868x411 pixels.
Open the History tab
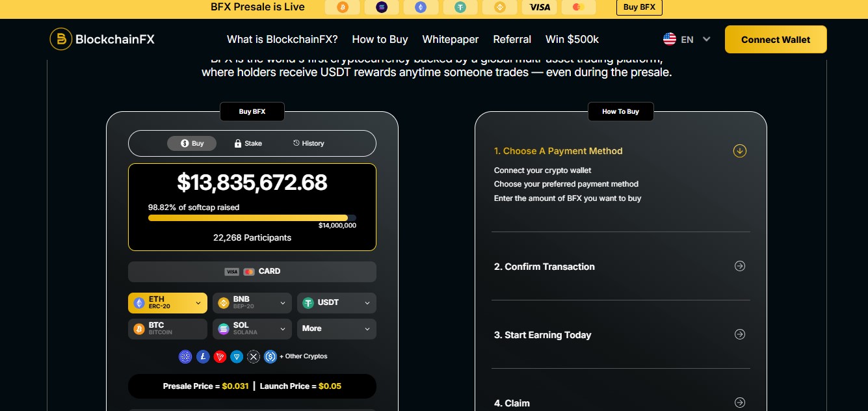click(x=308, y=143)
